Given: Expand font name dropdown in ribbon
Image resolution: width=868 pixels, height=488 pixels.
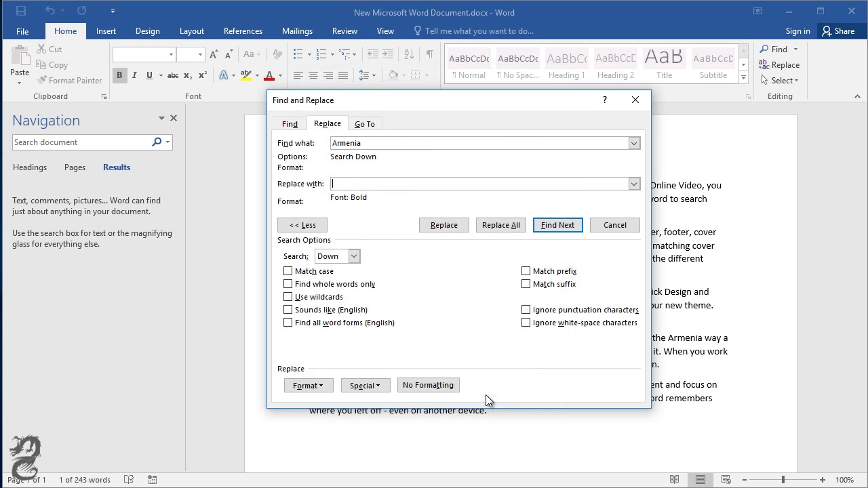Looking at the screenshot, I should (171, 54).
